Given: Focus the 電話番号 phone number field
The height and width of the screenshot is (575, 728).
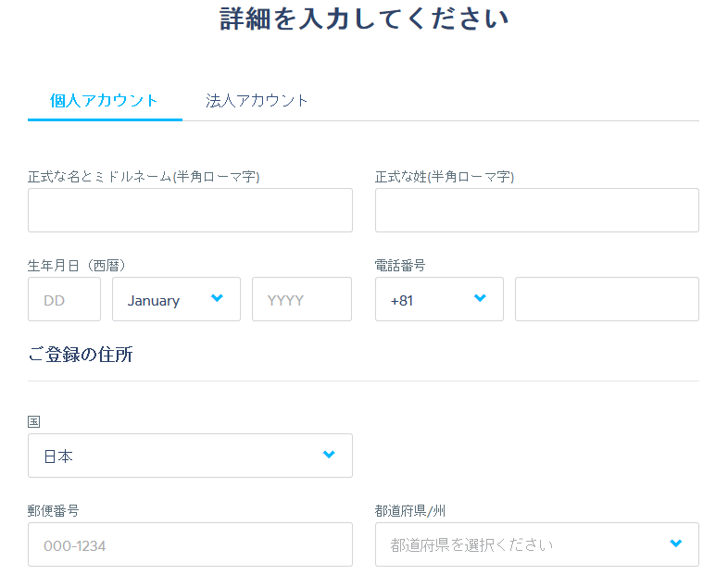Looking at the screenshot, I should [x=607, y=299].
